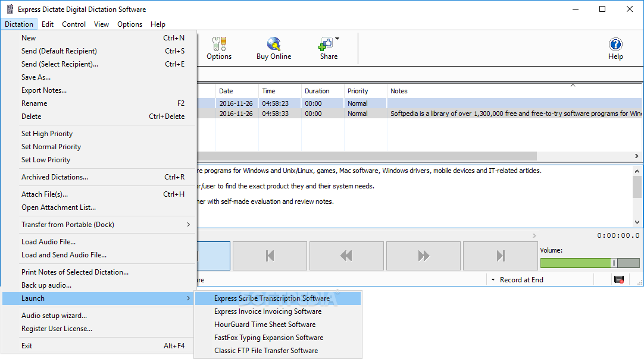
Task: Sort by the Time column header
Action: 280,91
